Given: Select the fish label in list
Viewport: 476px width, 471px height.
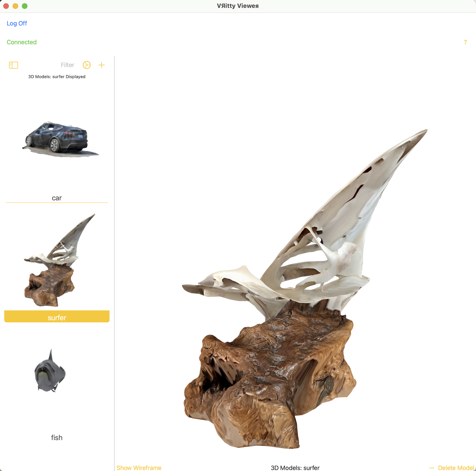Looking at the screenshot, I should (57, 437).
